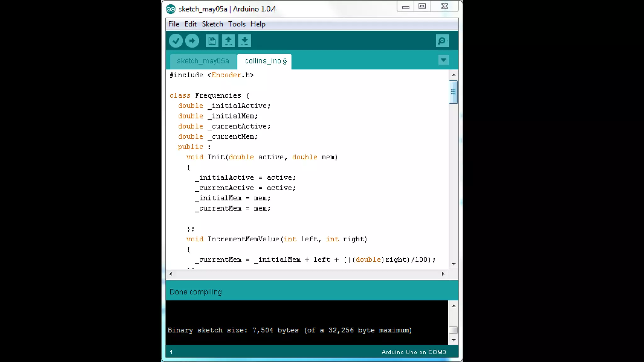Image resolution: width=644 pixels, height=362 pixels.
Task: Select the collins_ino tab
Action: [x=264, y=61]
